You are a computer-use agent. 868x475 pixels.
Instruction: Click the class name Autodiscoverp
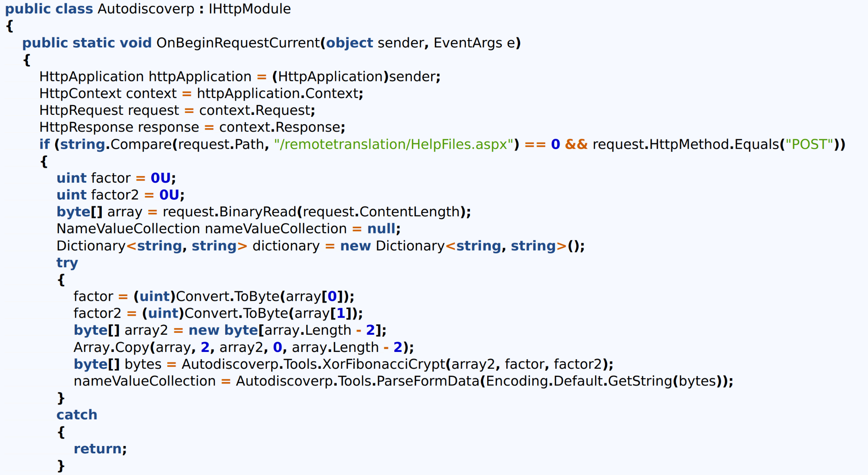[x=146, y=9]
